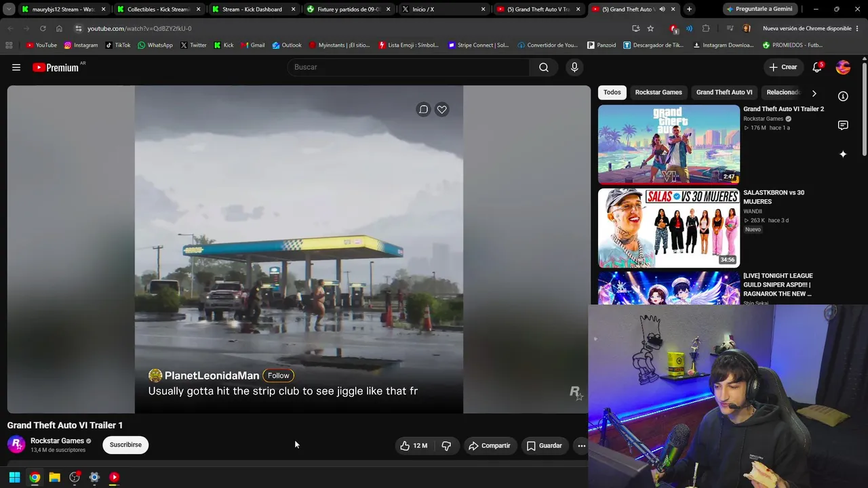Select the Grand Theft Auto VI chip
868x488 pixels.
click(x=724, y=92)
